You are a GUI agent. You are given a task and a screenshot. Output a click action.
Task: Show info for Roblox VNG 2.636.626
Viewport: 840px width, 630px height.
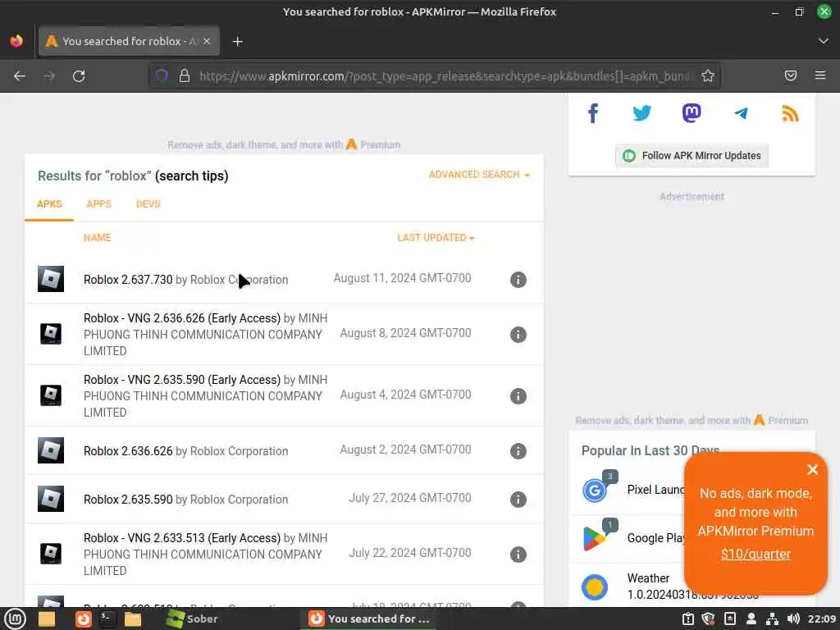[x=518, y=335]
